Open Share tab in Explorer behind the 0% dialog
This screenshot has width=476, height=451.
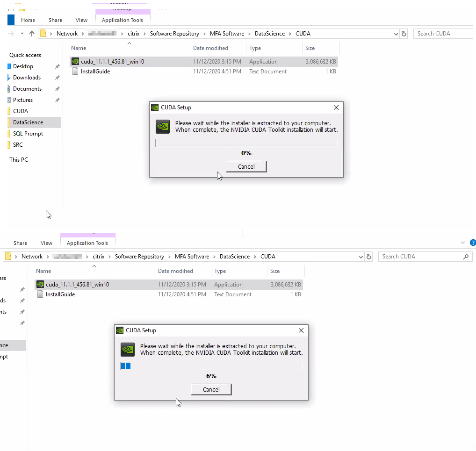pyautogui.click(x=55, y=20)
